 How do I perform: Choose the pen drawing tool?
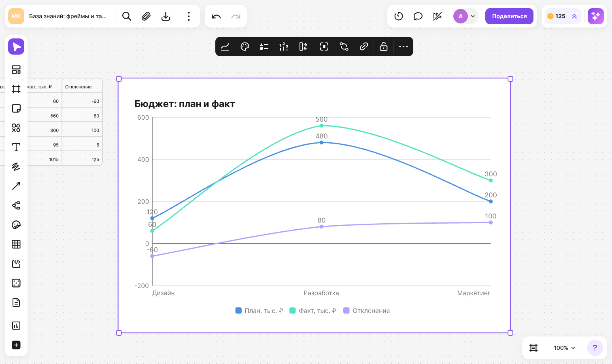pos(16,167)
